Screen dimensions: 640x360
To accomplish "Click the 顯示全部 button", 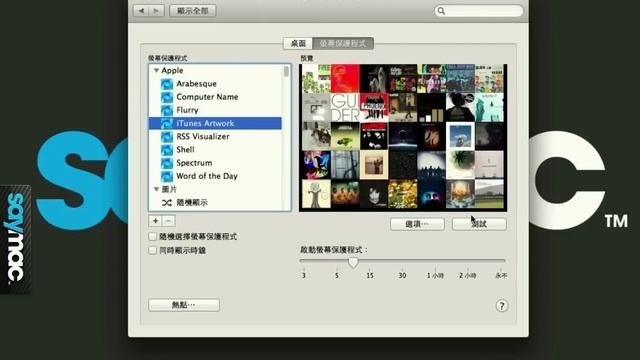I will [x=193, y=11].
